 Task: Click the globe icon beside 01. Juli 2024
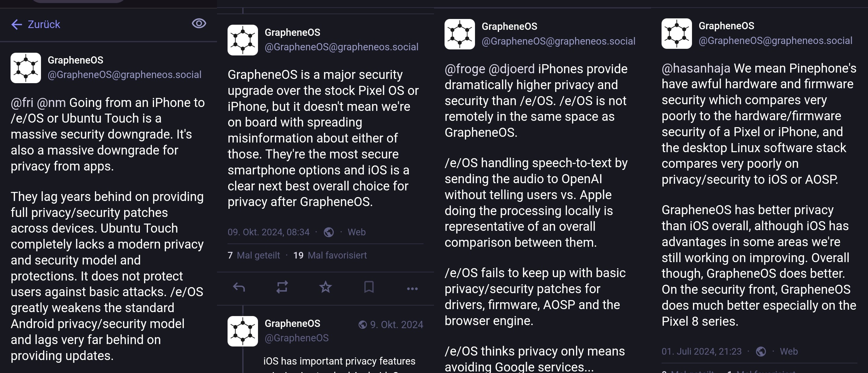(761, 351)
